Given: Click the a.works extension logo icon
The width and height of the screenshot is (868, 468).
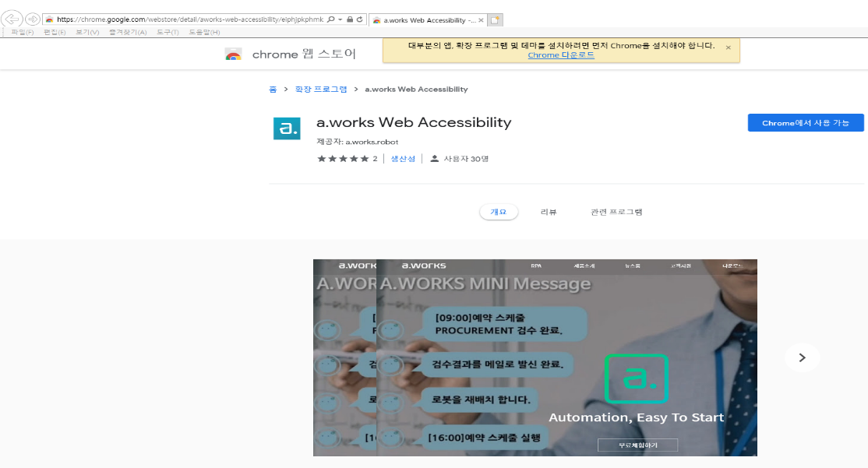Looking at the screenshot, I should coord(287,128).
